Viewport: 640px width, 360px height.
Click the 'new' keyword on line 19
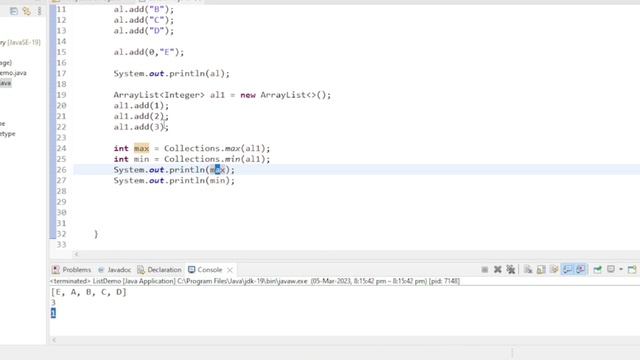(248, 95)
